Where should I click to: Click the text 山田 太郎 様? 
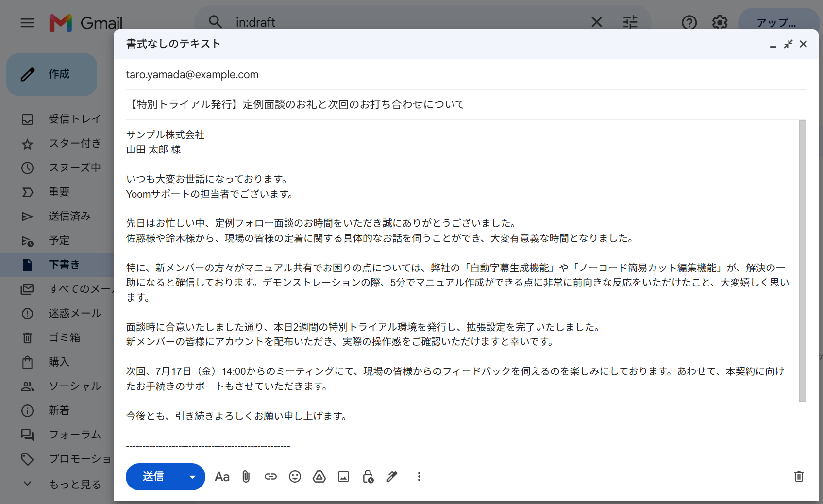point(153,150)
